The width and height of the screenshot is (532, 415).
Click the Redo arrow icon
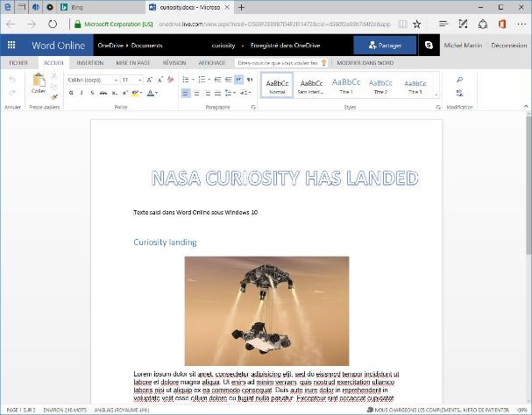(x=12, y=93)
